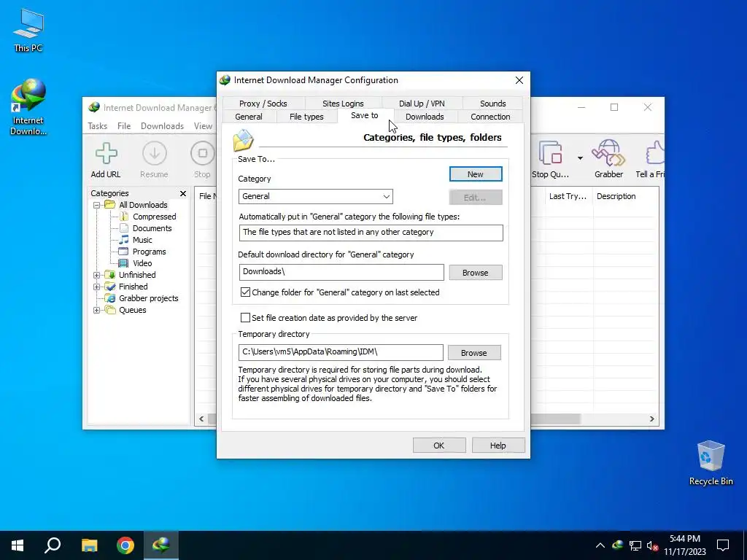747x560 pixels.
Task: Click the volume tray icon
Action: (652, 545)
